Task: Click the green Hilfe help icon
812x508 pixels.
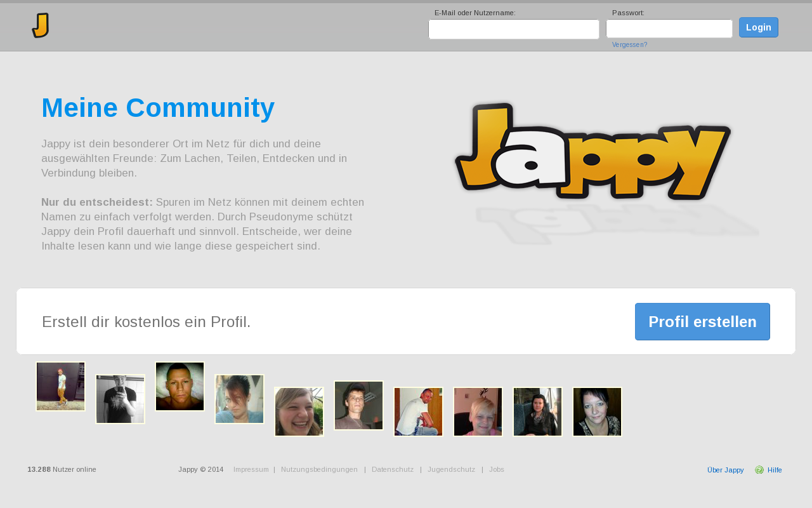Action: pos(759,470)
